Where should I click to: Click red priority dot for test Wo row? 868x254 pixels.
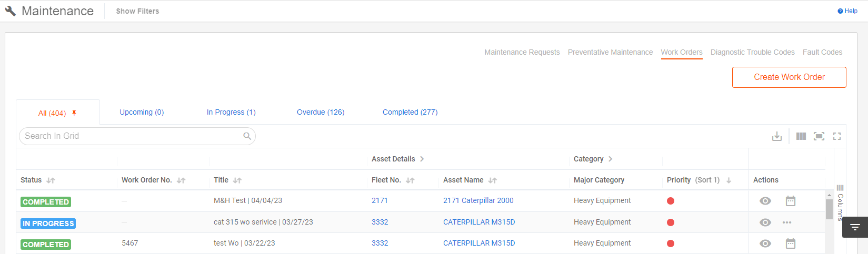(671, 243)
